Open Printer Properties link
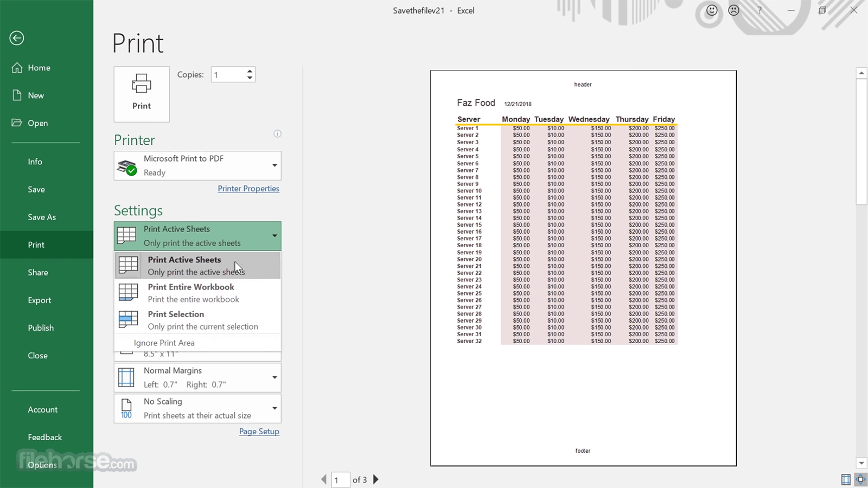The image size is (868, 488). (x=248, y=189)
